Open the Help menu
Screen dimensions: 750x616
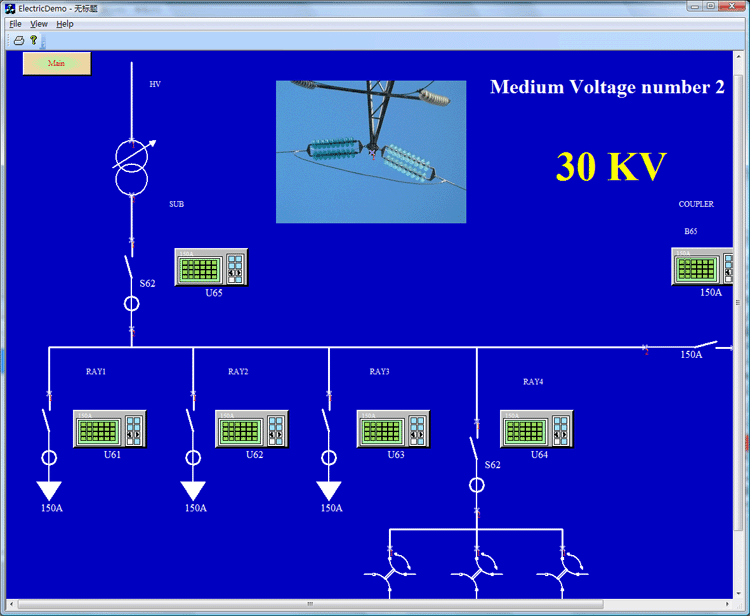(65, 24)
